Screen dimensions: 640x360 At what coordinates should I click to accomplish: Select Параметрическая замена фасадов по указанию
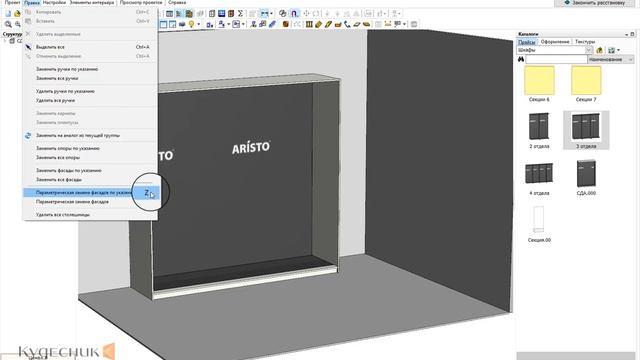90,192
